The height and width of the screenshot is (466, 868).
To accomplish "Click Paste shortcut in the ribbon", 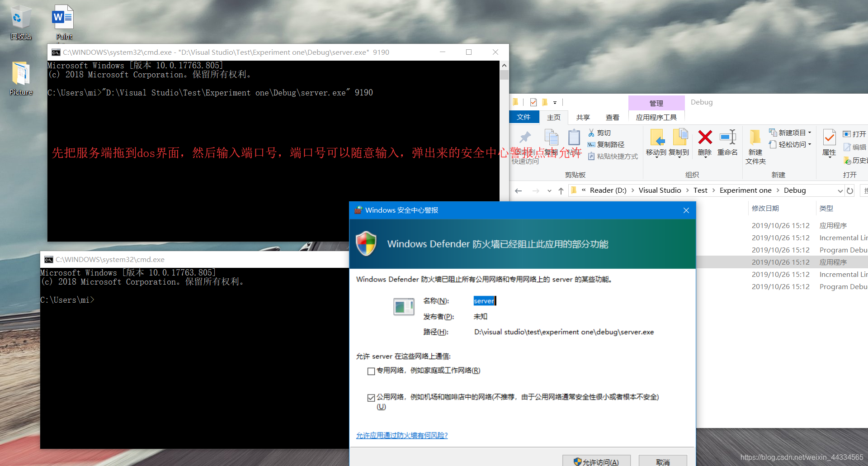I will [613, 156].
